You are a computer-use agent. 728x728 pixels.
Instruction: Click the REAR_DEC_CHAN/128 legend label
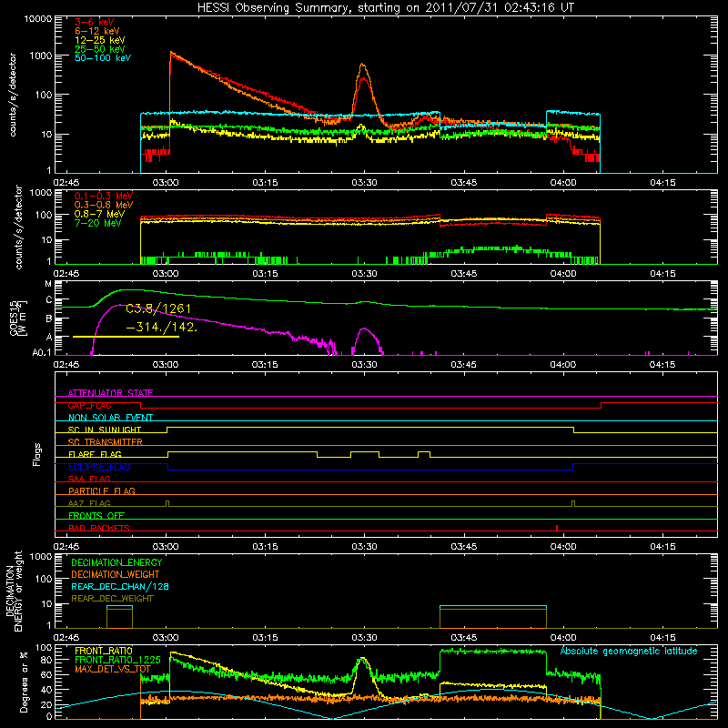point(120,586)
